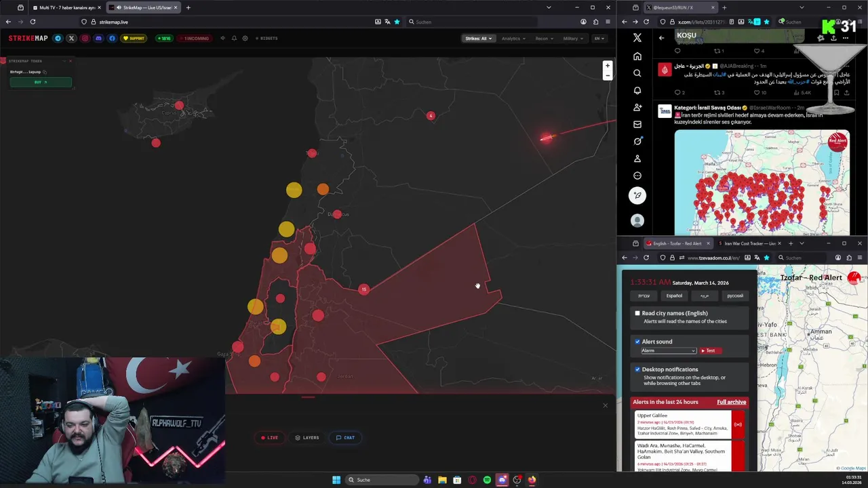Image resolution: width=868 pixels, height=488 pixels.
Task: Close the bottom StrikeMap panel
Action: pos(606,405)
